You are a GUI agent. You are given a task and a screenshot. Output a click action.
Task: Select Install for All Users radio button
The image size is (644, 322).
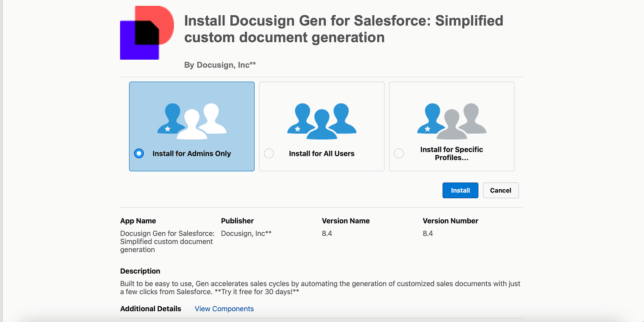(269, 153)
